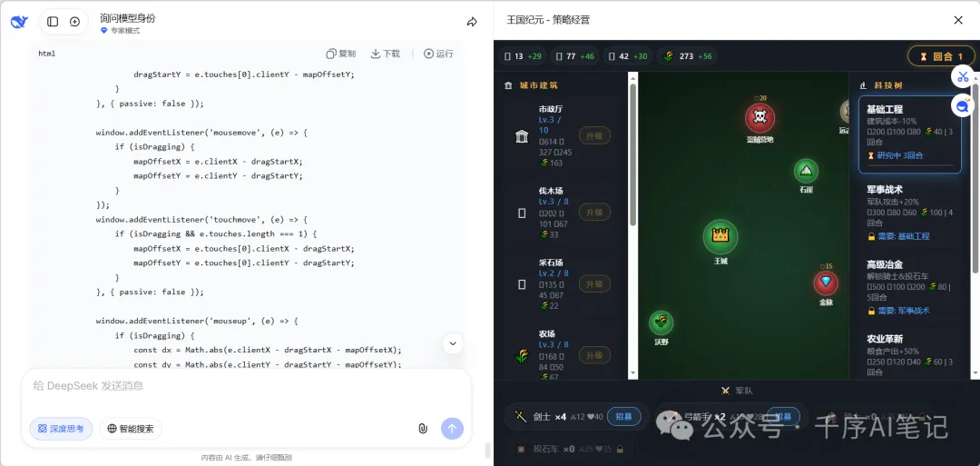Click the scroll-to-bottom chevron button
Viewport: 980px width, 466px height.
(453, 343)
